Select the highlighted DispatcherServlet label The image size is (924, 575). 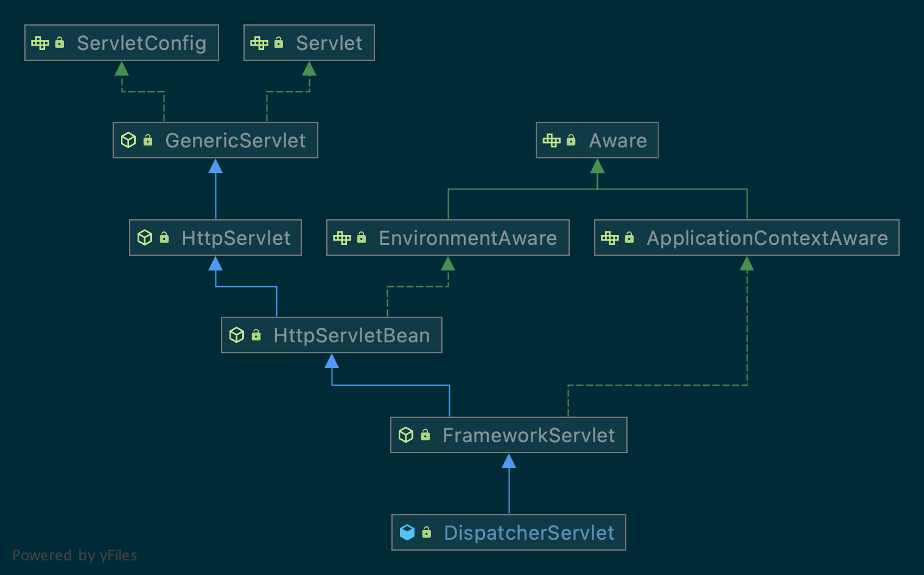(x=530, y=533)
